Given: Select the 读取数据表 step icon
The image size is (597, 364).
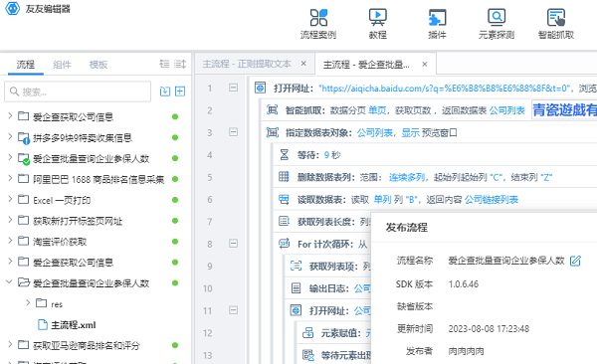Looking at the screenshot, I should 284,199.
